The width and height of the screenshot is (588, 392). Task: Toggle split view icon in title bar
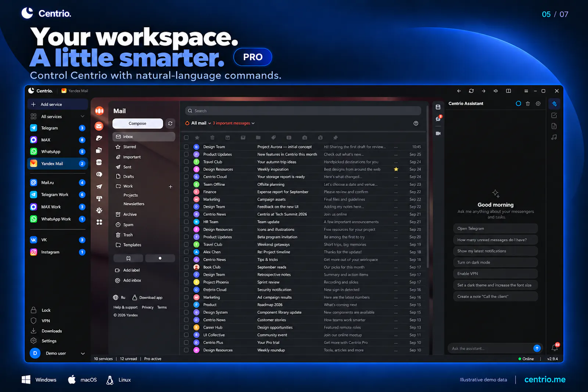[x=508, y=91]
